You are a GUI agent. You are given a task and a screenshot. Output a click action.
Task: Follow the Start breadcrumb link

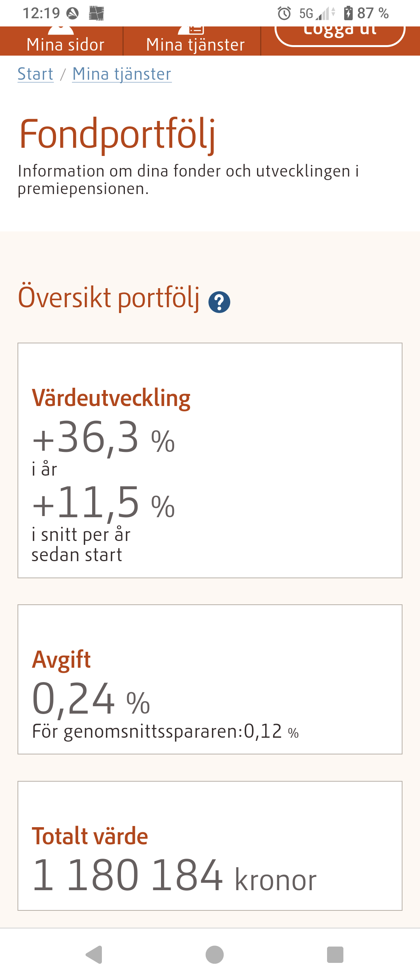(x=35, y=74)
